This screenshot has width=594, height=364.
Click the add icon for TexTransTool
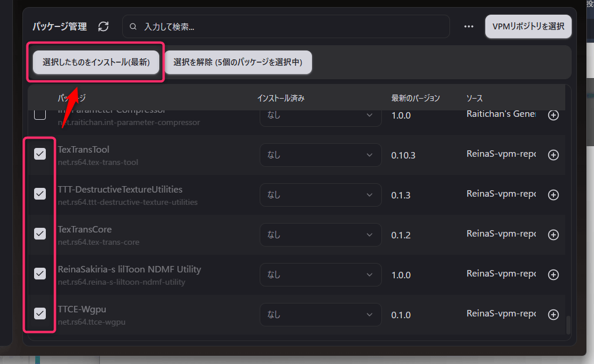pyautogui.click(x=553, y=155)
